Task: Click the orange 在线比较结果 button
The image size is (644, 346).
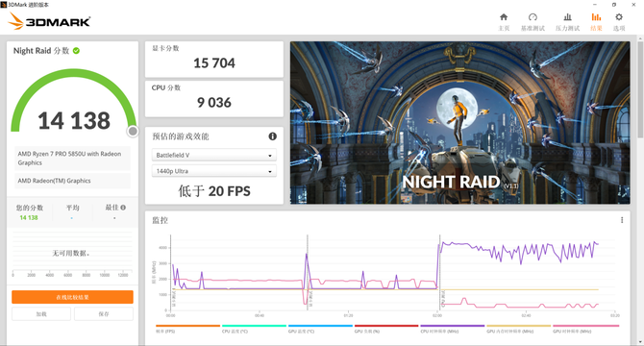Action: [72, 297]
